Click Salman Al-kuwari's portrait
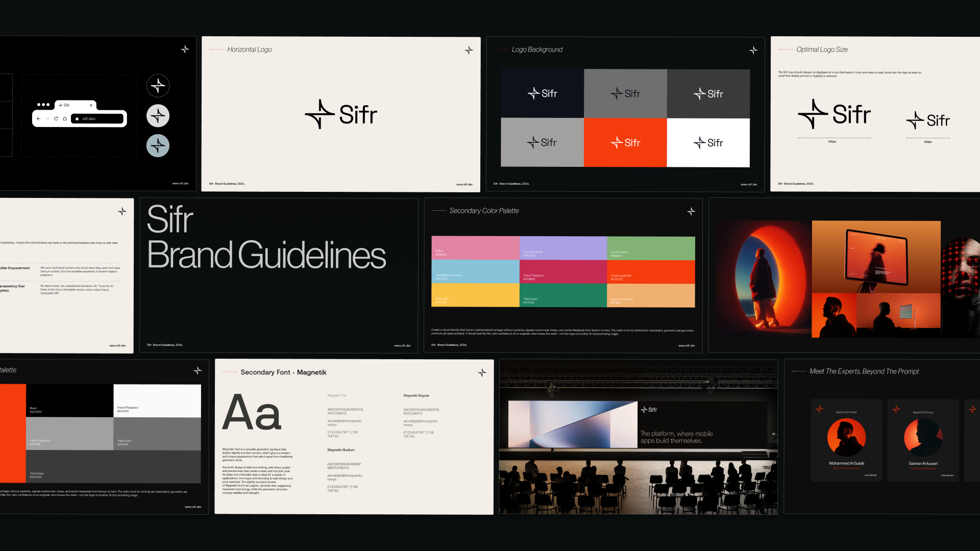 [923, 437]
